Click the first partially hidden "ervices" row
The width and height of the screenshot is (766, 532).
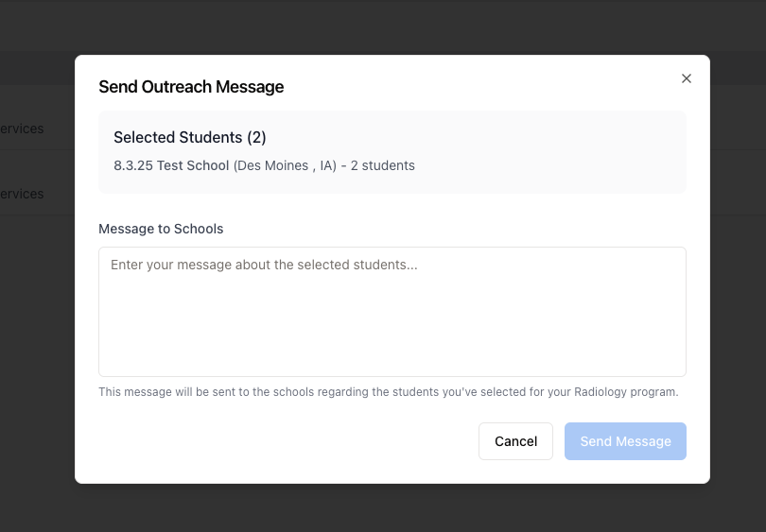[x=23, y=129]
